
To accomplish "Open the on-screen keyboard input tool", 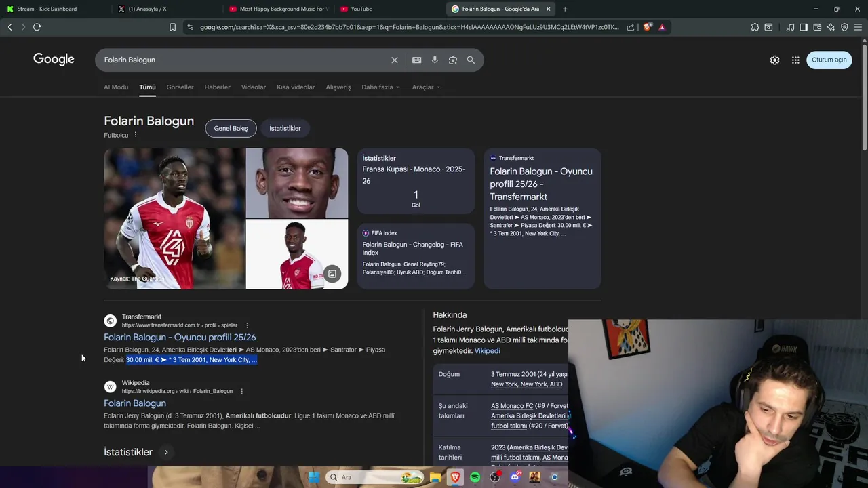I will click(416, 60).
